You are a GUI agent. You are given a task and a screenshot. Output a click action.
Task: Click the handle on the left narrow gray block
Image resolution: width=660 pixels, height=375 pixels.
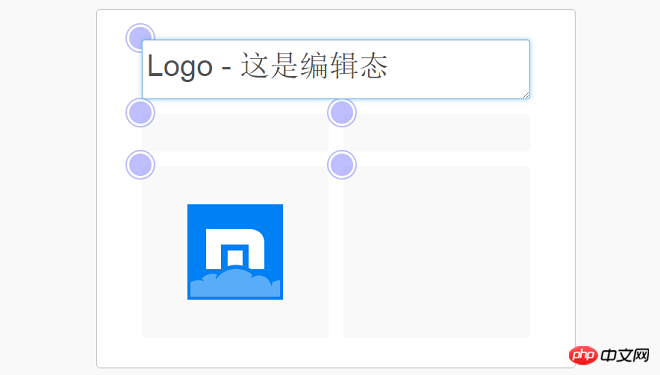click(140, 113)
